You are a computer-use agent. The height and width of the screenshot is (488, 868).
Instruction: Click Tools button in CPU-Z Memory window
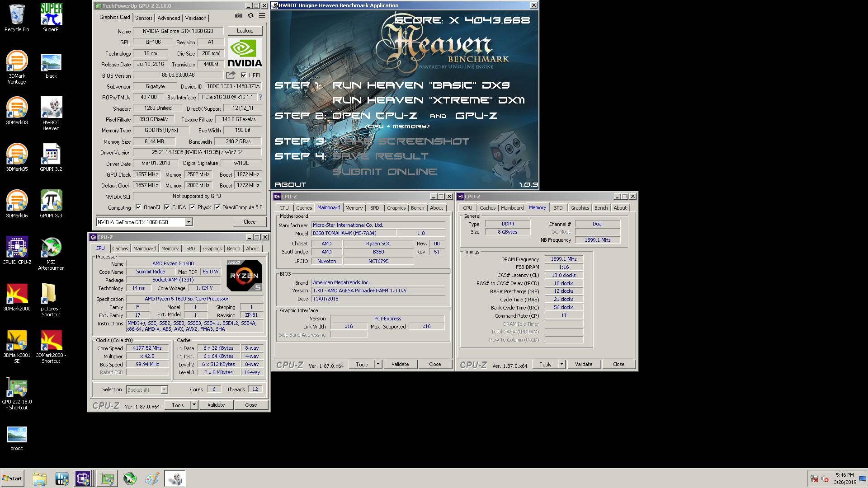(545, 364)
